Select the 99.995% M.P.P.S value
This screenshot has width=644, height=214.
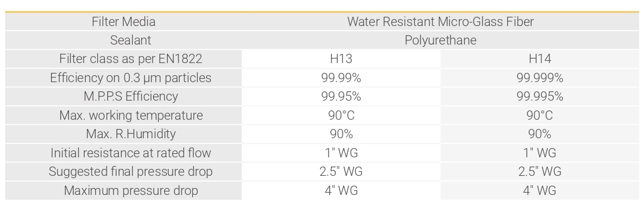[540, 97]
